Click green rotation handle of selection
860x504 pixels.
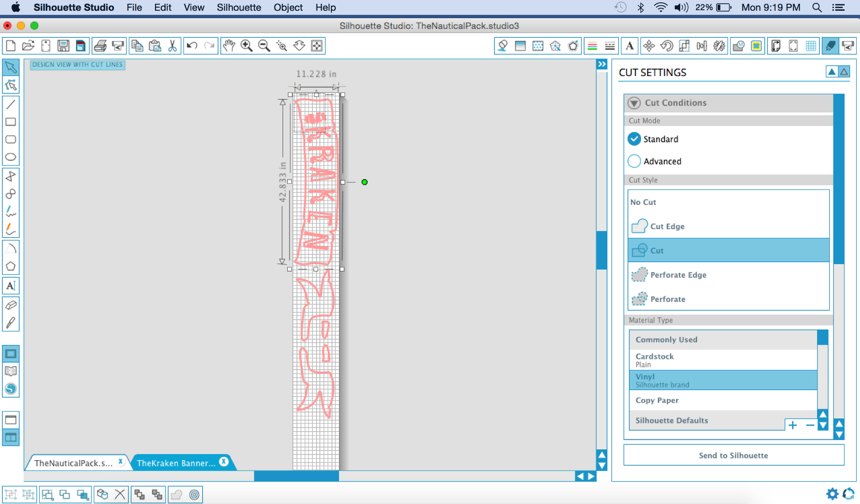point(365,182)
